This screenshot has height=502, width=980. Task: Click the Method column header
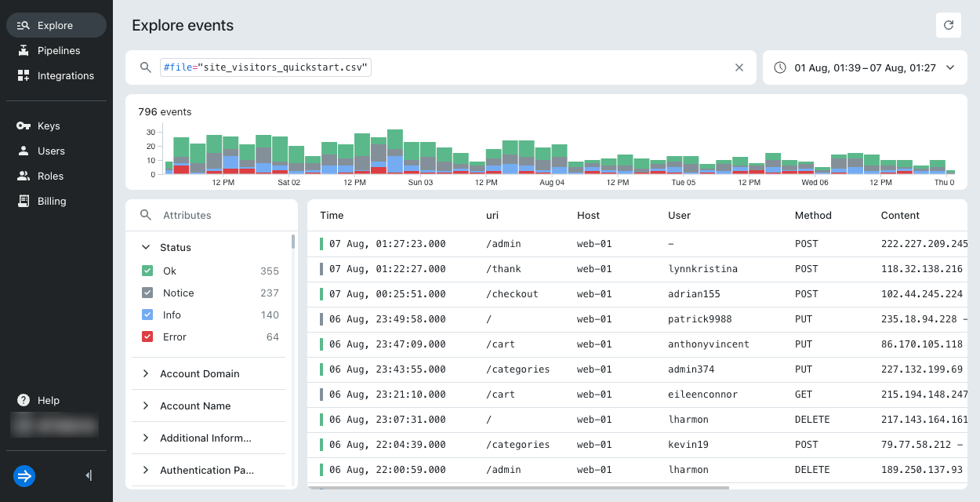[813, 215]
